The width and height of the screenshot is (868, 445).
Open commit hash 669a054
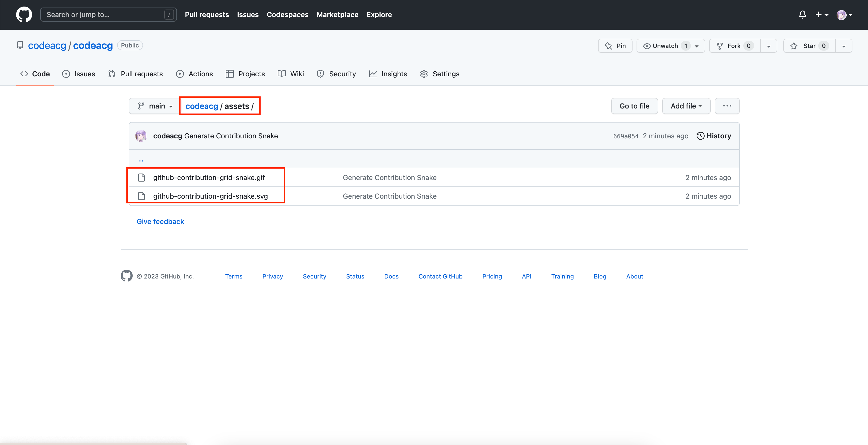[x=626, y=136]
